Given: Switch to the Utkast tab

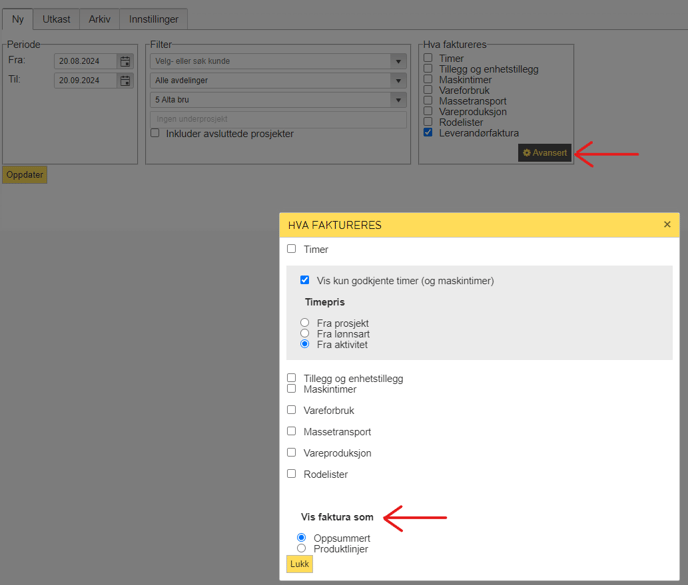Looking at the screenshot, I should 56,19.
